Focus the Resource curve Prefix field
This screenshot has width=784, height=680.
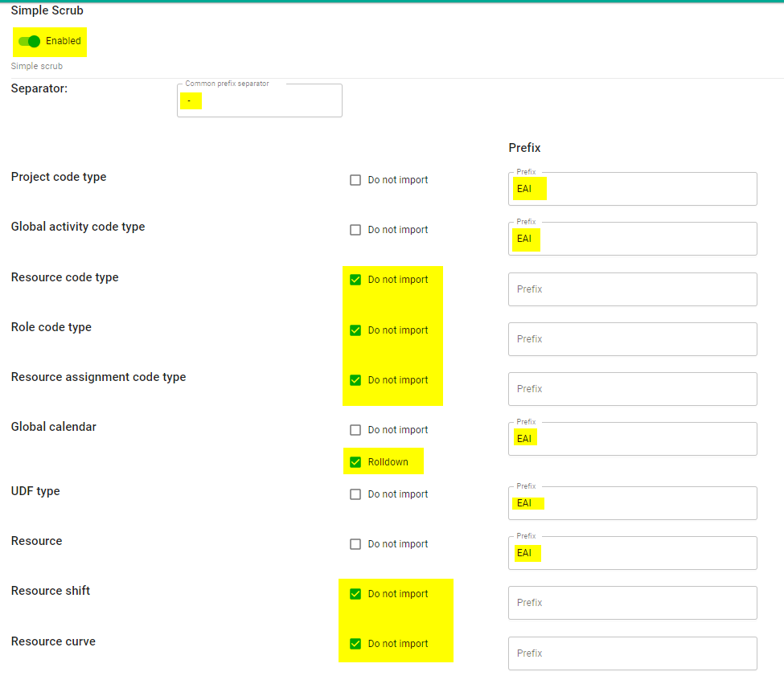coord(632,653)
